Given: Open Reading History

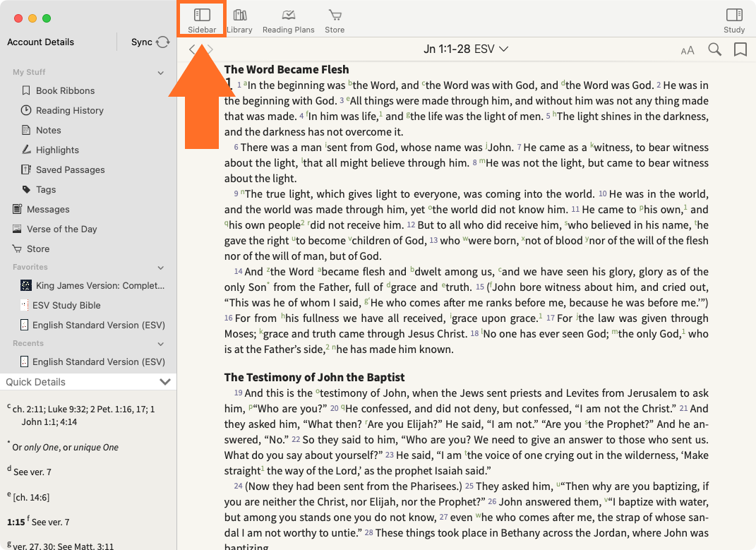Looking at the screenshot, I should click(x=70, y=110).
